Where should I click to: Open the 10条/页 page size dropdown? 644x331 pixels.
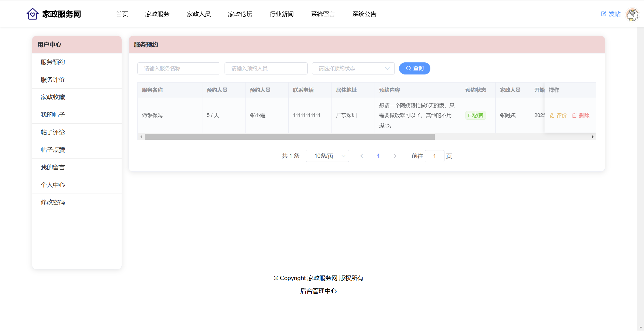[327, 156]
